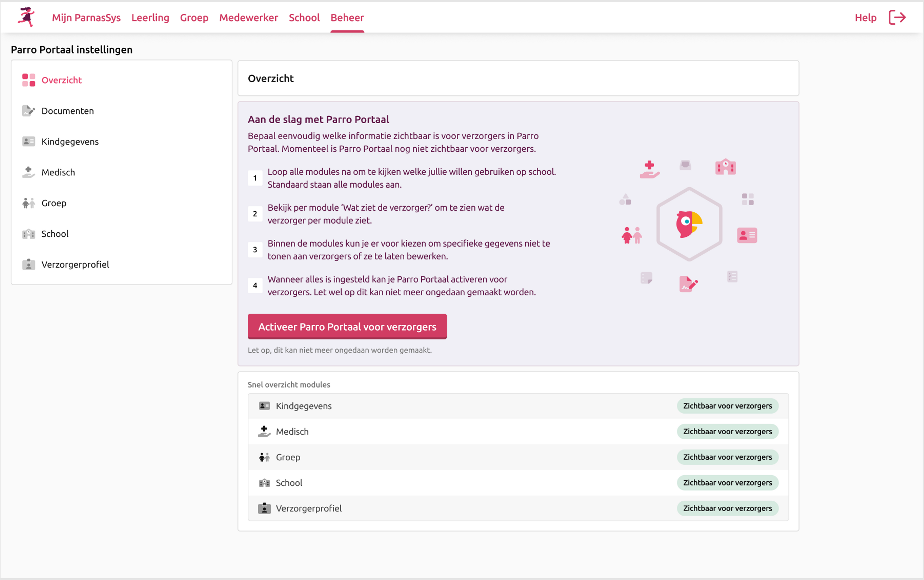Open the Medewerker menu
The height and width of the screenshot is (580, 924).
point(248,18)
